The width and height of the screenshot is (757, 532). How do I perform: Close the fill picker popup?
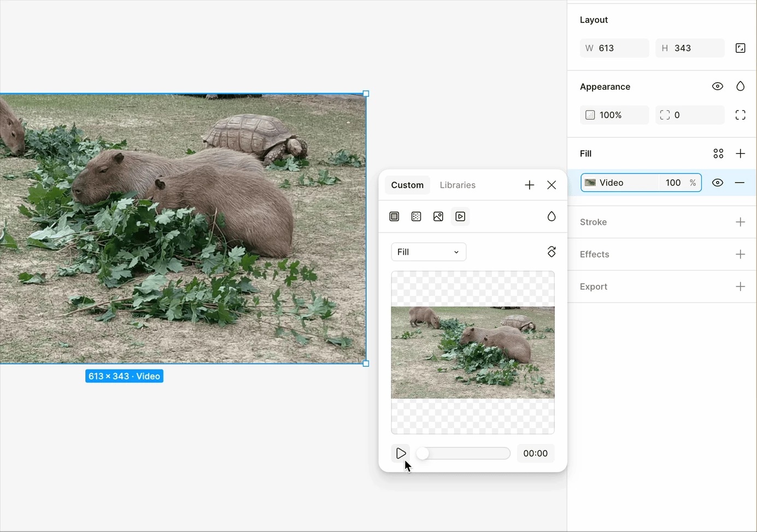tap(551, 185)
